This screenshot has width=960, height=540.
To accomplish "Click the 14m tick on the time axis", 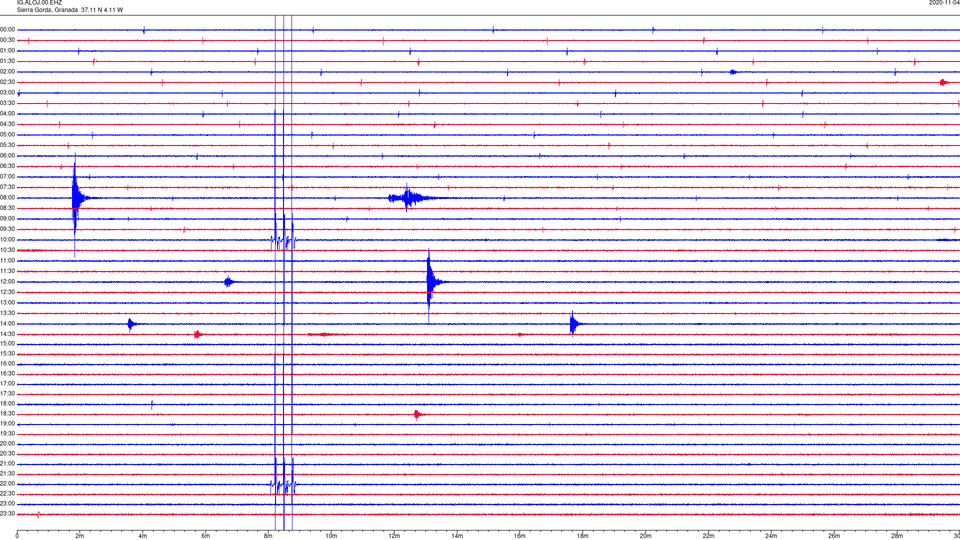I will click(x=457, y=536).
